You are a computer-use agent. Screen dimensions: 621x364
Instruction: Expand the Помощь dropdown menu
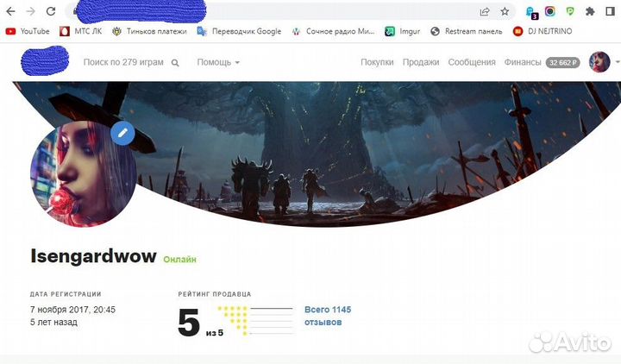[x=218, y=62]
